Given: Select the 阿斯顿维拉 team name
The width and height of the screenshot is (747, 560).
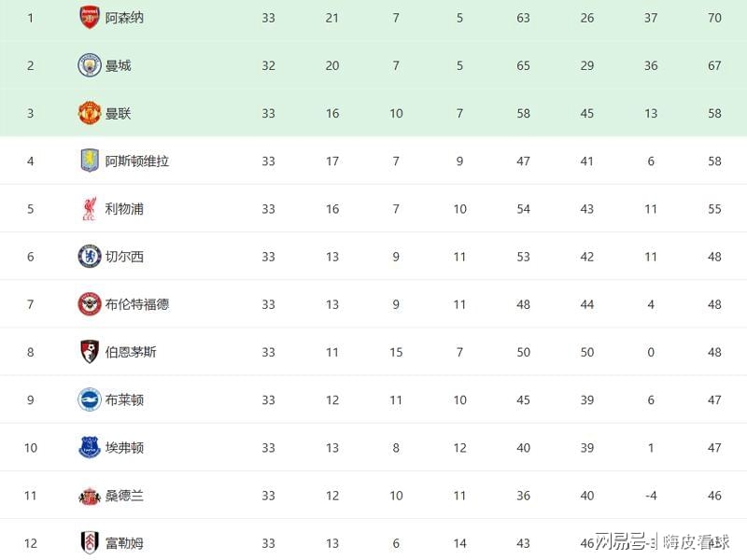Looking at the screenshot, I should [x=137, y=161].
